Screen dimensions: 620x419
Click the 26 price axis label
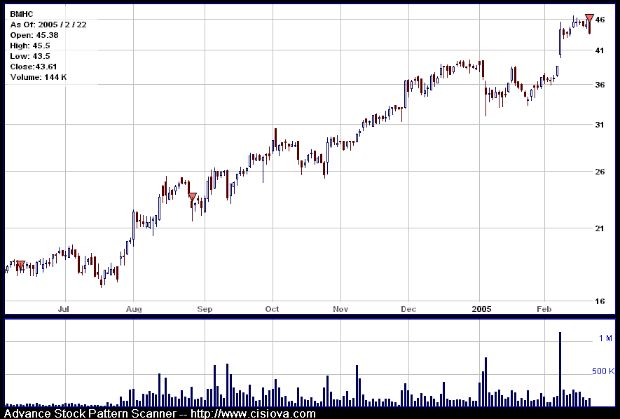tap(600, 172)
